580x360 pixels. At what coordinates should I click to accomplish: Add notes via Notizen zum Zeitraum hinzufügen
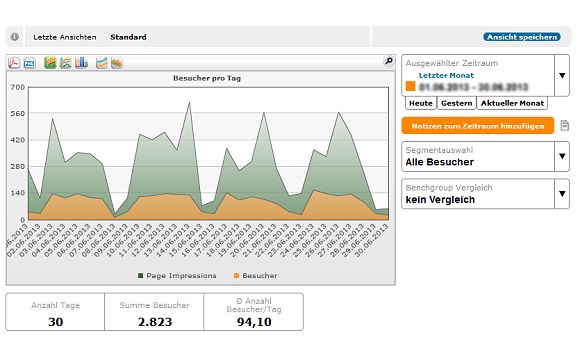click(x=478, y=126)
